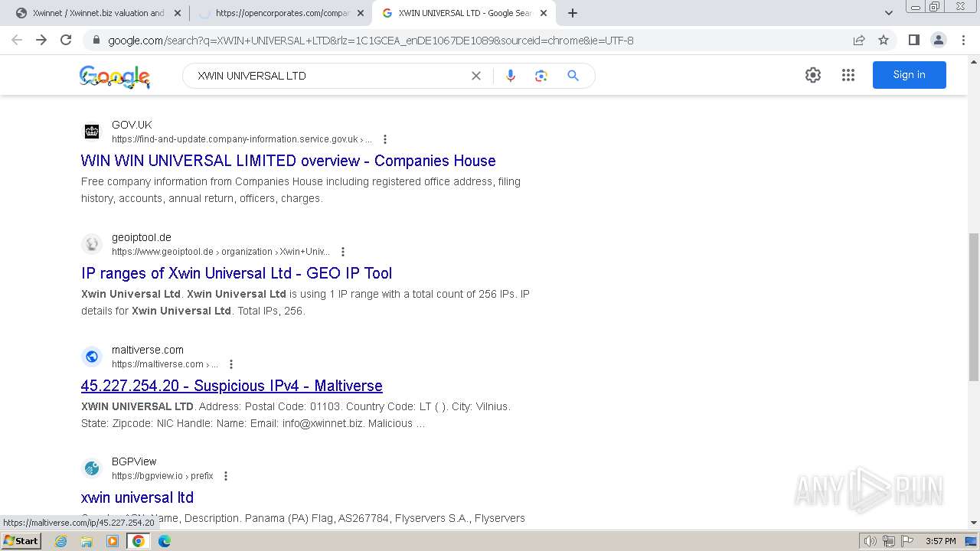This screenshot has height=551, width=980.
Task: Open more options for geoiptool.de result
Action: [343, 252]
